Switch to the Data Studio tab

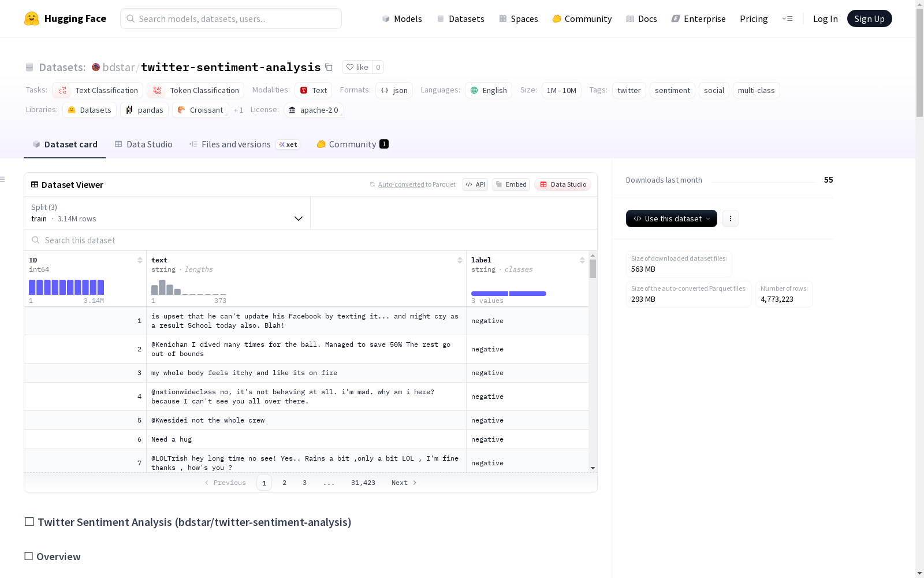point(143,144)
